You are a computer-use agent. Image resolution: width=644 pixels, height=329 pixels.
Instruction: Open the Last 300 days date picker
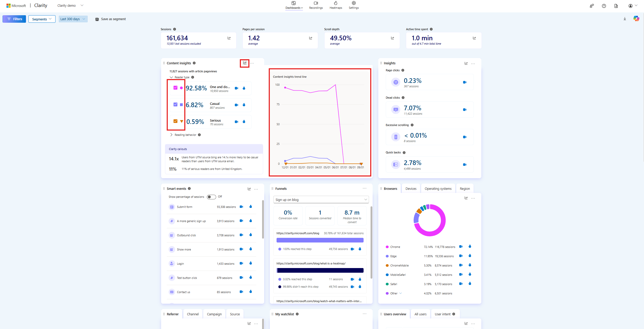pyautogui.click(x=73, y=19)
